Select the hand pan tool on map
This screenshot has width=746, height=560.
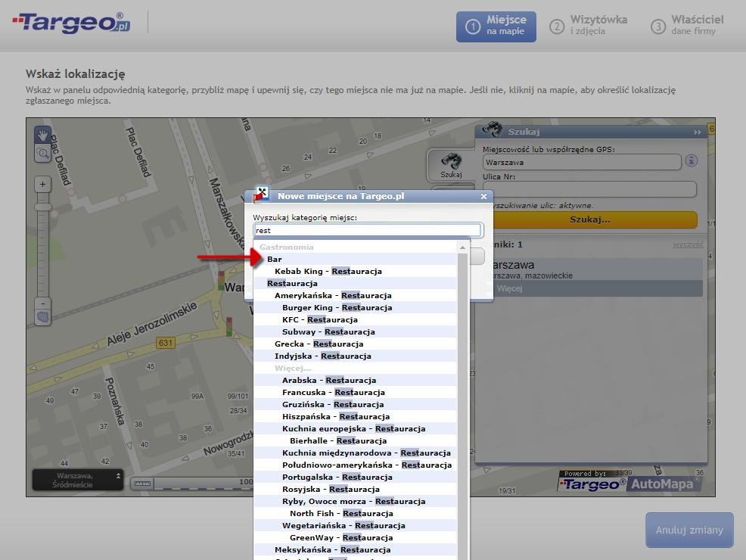(43, 135)
